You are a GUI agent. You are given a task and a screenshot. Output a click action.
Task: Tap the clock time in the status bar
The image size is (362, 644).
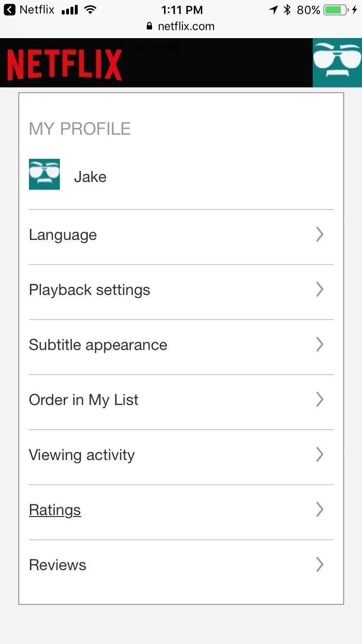coord(182,10)
